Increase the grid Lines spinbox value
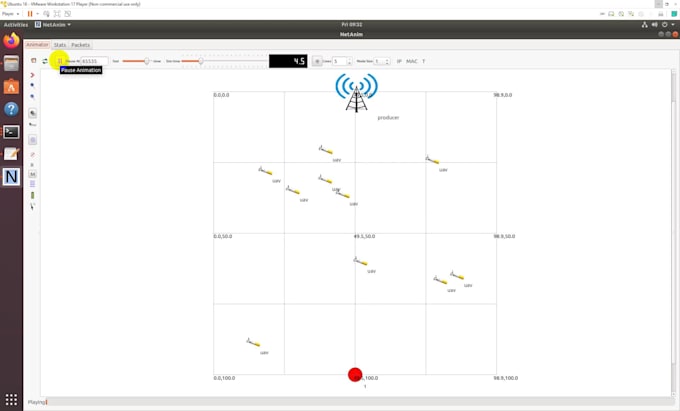The image size is (680, 411). [x=349, y=59]
